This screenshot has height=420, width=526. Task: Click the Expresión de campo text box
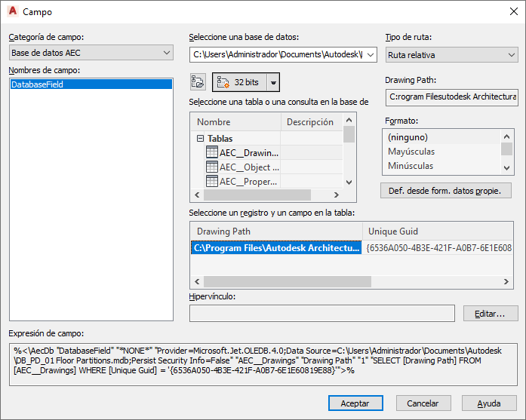[263, 364]
